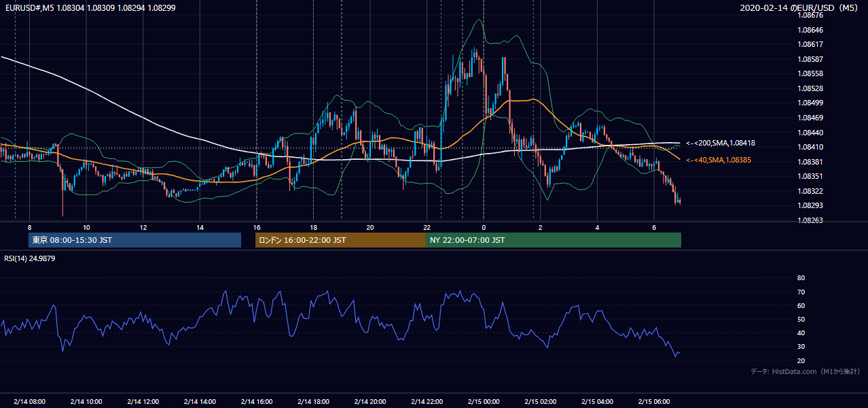Select the NY 22:00-07:00 JST session bar
The image size is (868, 408).
(x=554, y=240)
